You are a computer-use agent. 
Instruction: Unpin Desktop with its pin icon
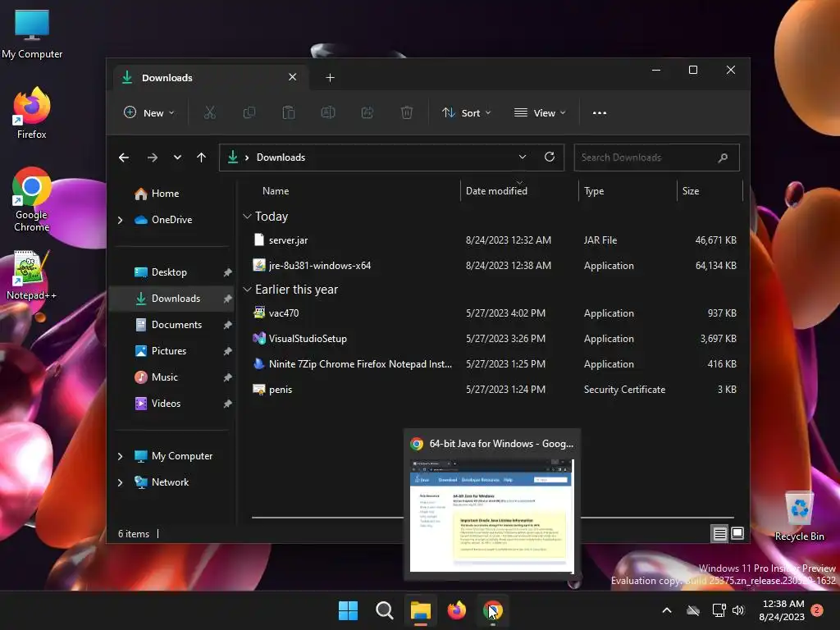tap(227, 272)
